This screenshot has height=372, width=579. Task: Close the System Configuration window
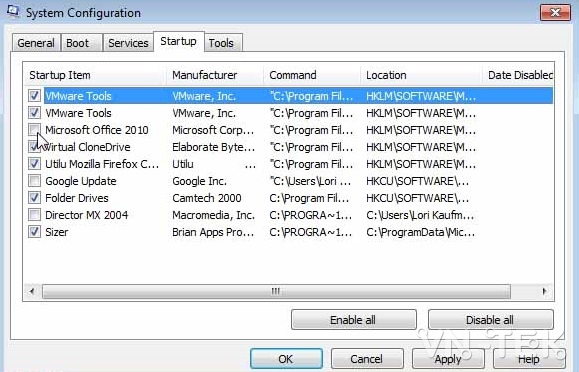[555, 13]
